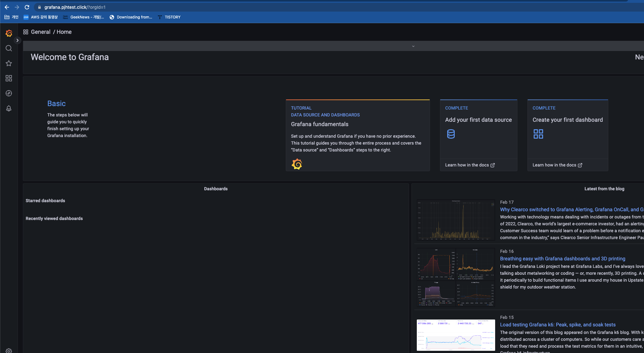Click the address bar URL field
This screenshot has height=353, width=644.
[x=338, y=7]
